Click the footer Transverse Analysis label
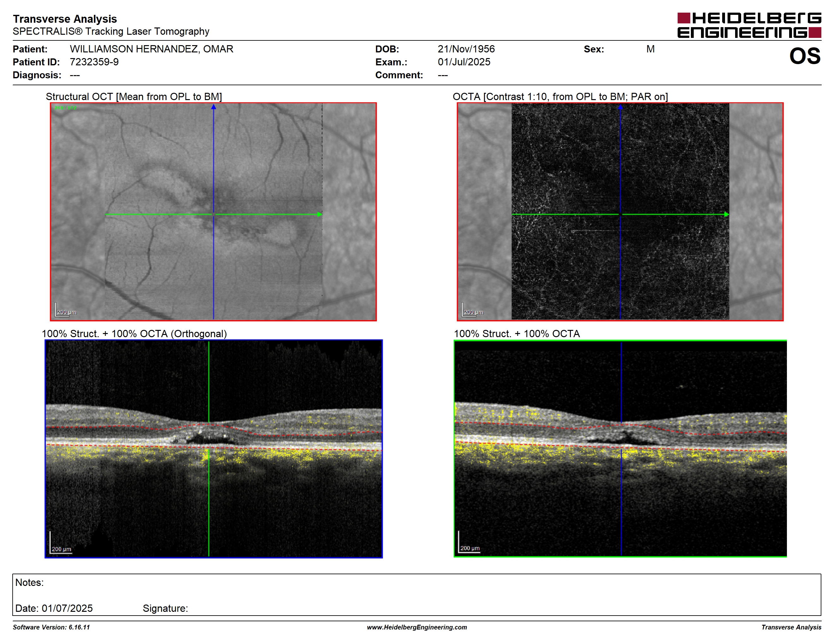The height and width of the screenshot is (644, 834). pyautogui.click(x=791, y=627)
